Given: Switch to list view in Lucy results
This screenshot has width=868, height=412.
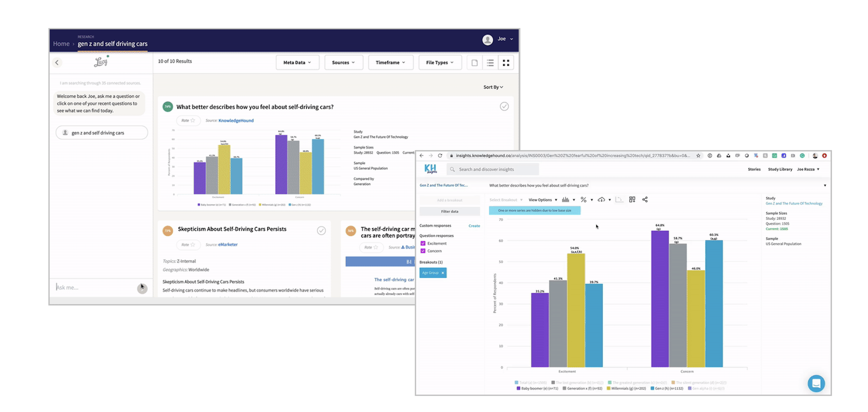Looking at the screenshot, I should pos(490,63).
